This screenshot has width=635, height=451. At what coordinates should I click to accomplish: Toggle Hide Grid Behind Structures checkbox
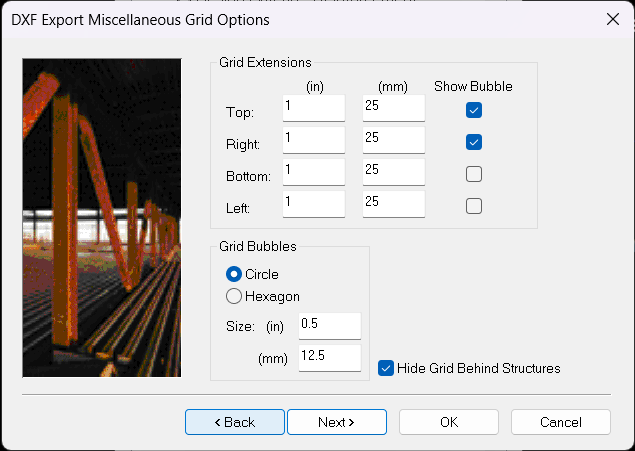point(386,368)
